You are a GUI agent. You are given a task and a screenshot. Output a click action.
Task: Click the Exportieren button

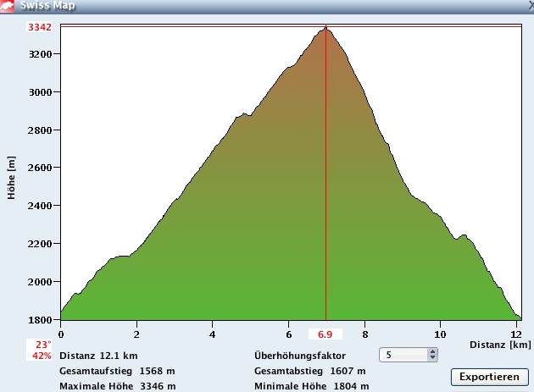click(x=489, y=376)
